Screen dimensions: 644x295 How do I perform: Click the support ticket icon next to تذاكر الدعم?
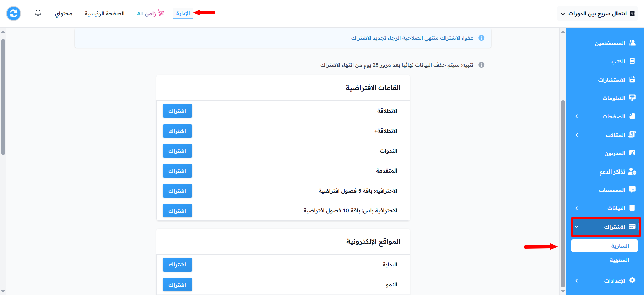(x=632, y=171)
